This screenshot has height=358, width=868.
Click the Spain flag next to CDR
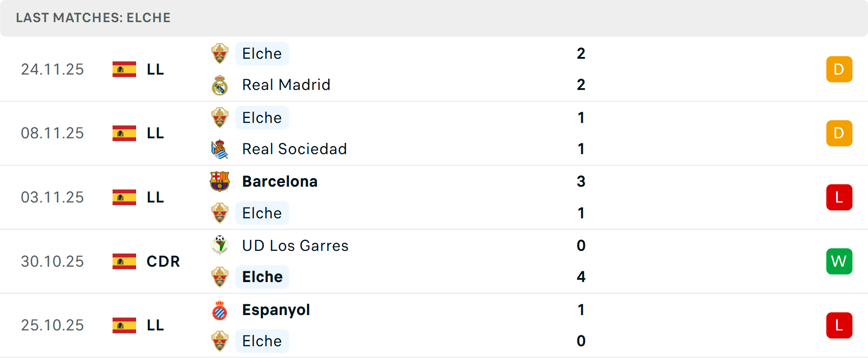124,261
